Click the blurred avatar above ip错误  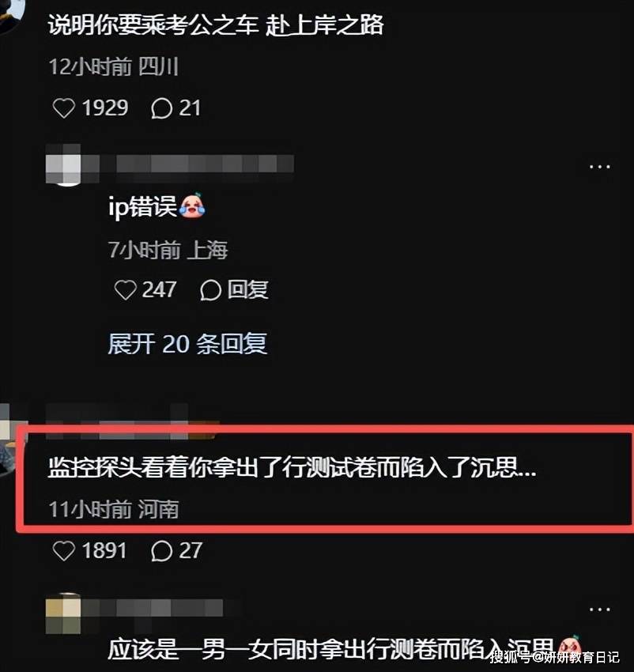(x=63, y=164)
